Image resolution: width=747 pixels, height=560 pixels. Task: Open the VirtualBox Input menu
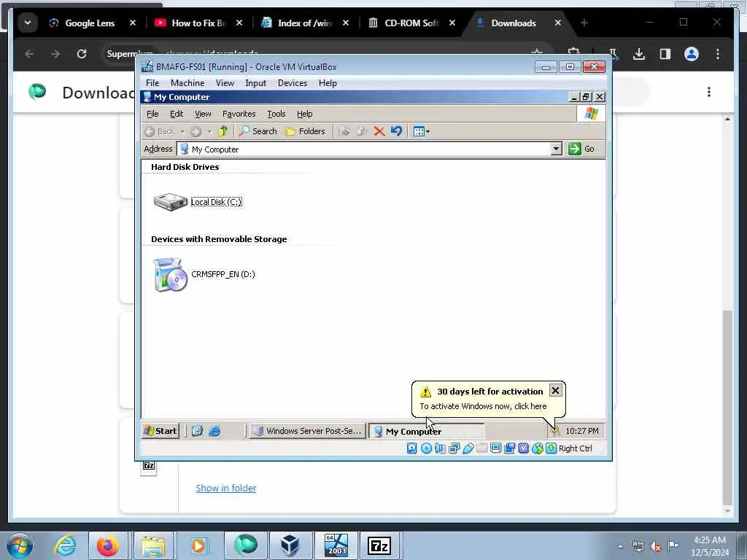[x=255, y=83]
